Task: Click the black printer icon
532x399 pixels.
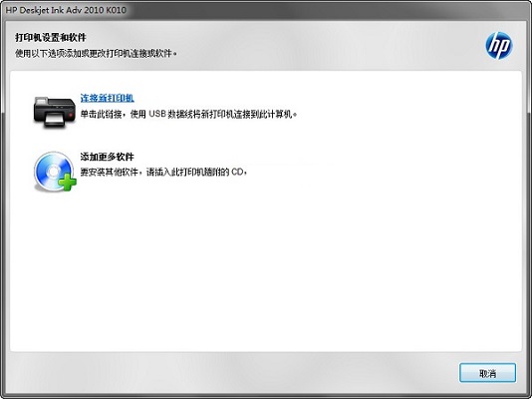Action: tap(54, 112)
